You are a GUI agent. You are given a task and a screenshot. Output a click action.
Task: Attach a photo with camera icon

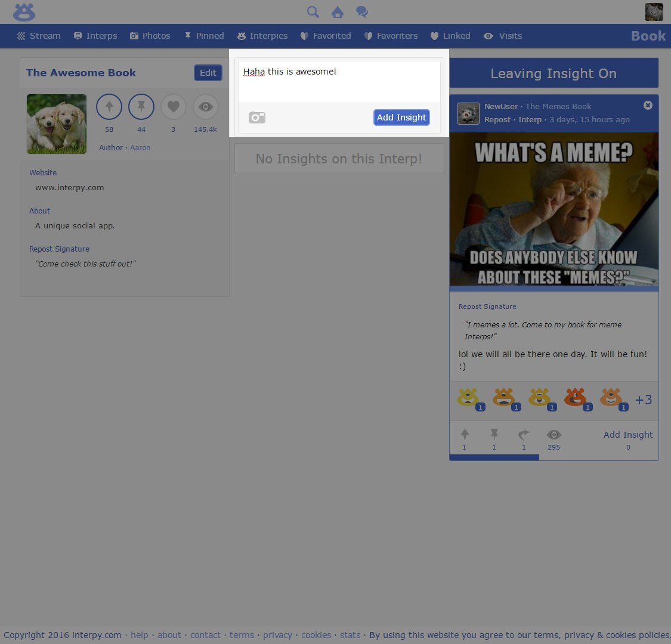256,117
